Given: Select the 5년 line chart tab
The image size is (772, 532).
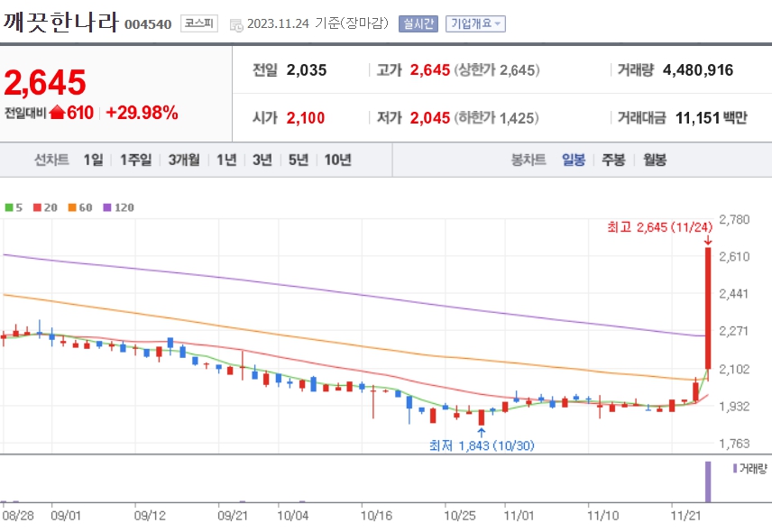Looking at the screenshot, I should 299,160.
